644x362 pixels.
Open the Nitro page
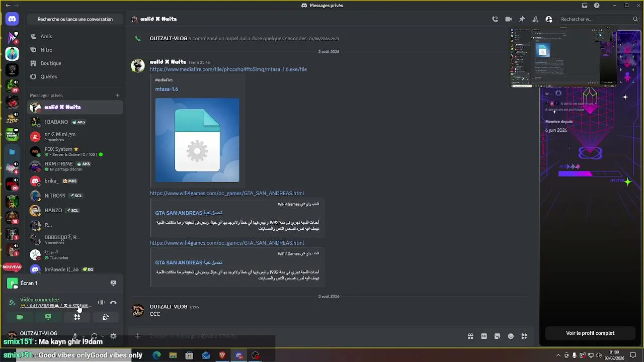(x=75, y=50)
